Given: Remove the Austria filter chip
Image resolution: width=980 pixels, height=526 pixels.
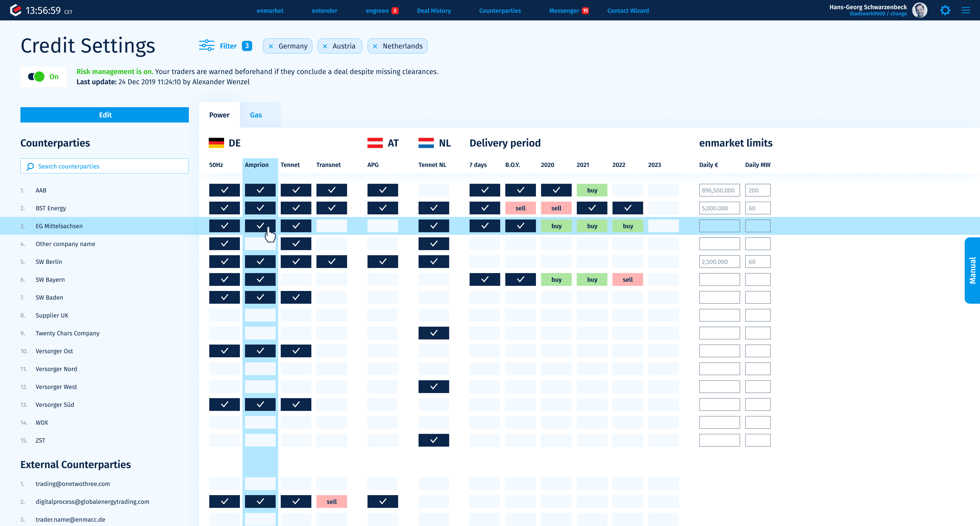Looking at the screenshot, I should (x=325, y=46).
